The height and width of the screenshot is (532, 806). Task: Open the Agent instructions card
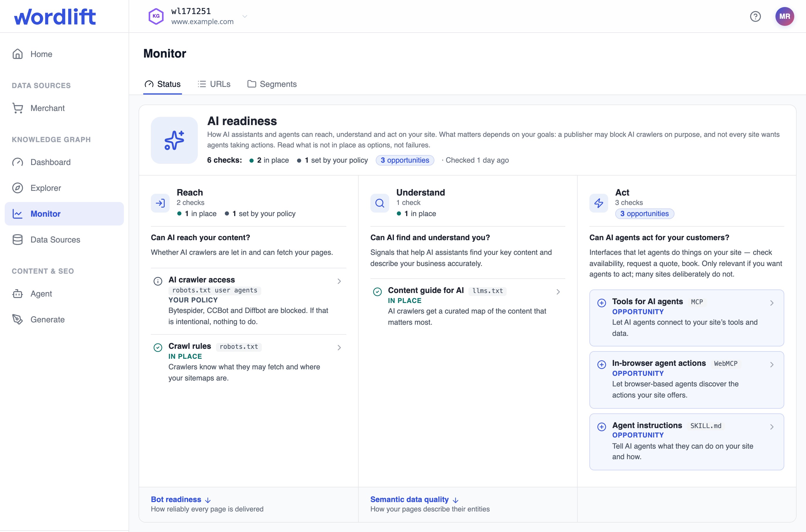click(x=687, y=441)
